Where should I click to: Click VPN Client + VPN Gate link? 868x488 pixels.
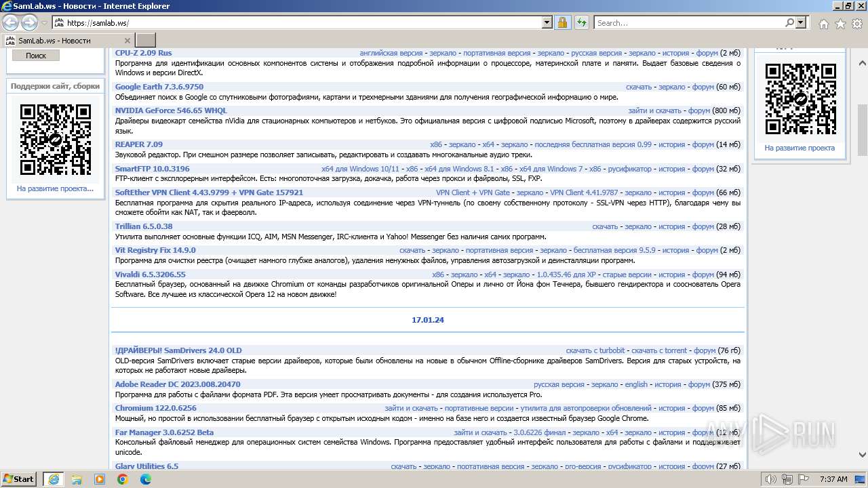point(473,192)
